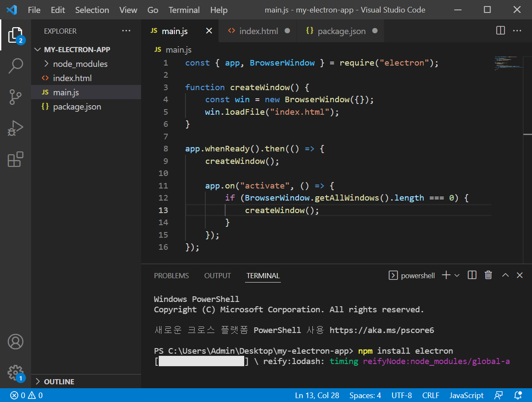The width and height of the screenshot is (532, 402).
Task: Click the VS Code logo icon
Action: pos(12,9)
